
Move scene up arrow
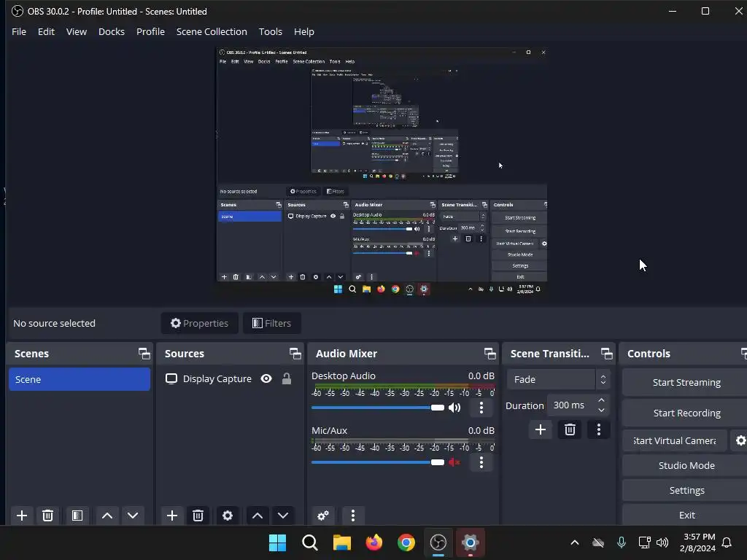[107, 516]
